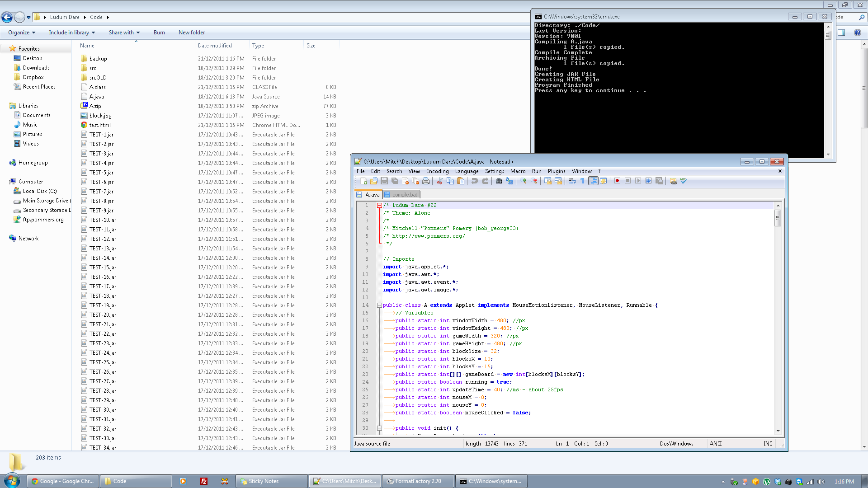Click the Redo arrow in Notepad++ toolbar
The width and height of the screenshot is (868, 488).
coord(485,181)
